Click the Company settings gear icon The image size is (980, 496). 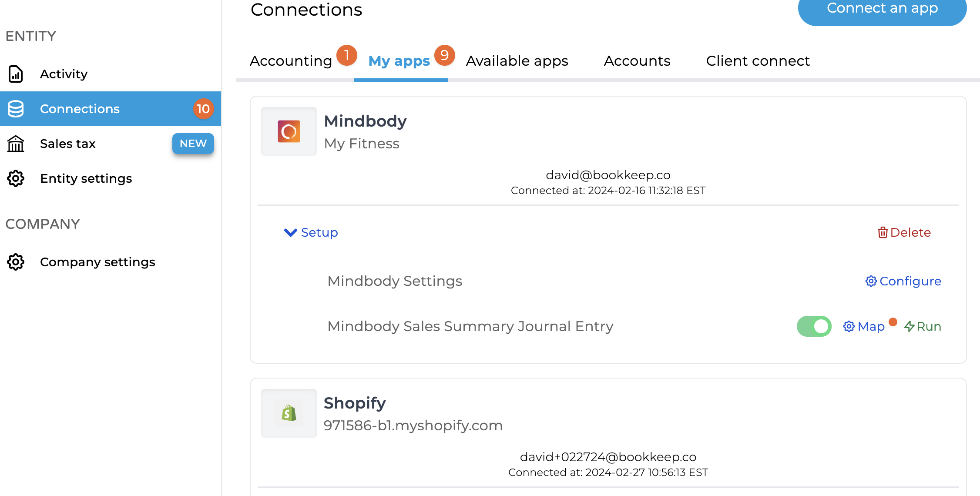click(15, 262)
